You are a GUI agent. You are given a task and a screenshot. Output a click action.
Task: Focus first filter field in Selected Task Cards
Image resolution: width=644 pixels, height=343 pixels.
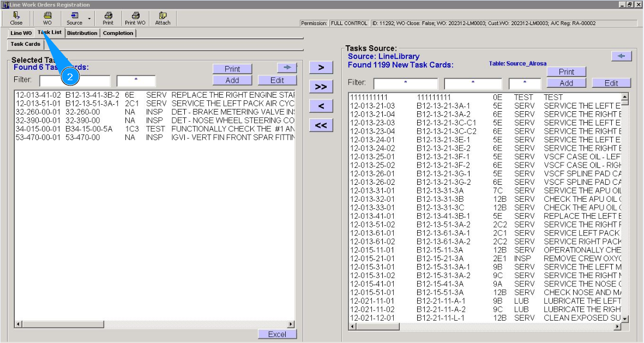point(75,81)
